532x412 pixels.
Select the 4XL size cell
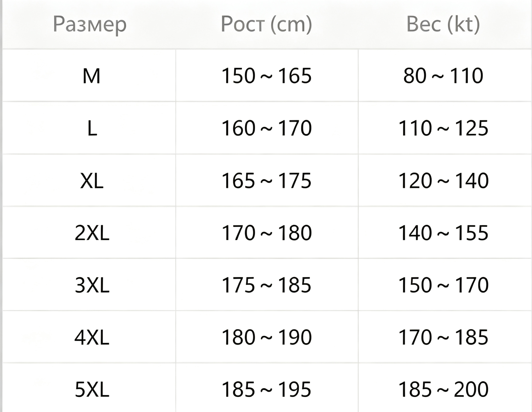[x=89, y=337]
